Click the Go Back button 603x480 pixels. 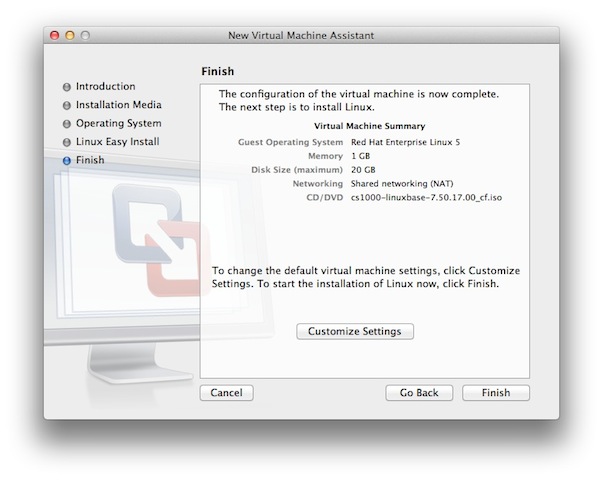click(x=419, y=393)
